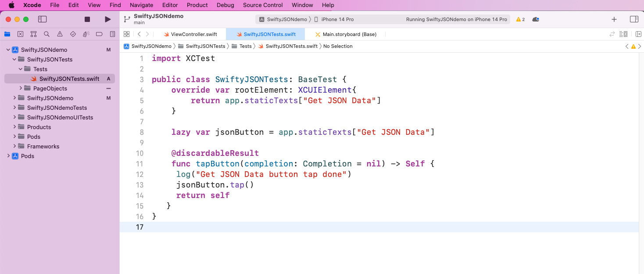Click SwiftyJSONTests in jump bar
Viewport: 644px width, 274px height.
tap(202, 46)
